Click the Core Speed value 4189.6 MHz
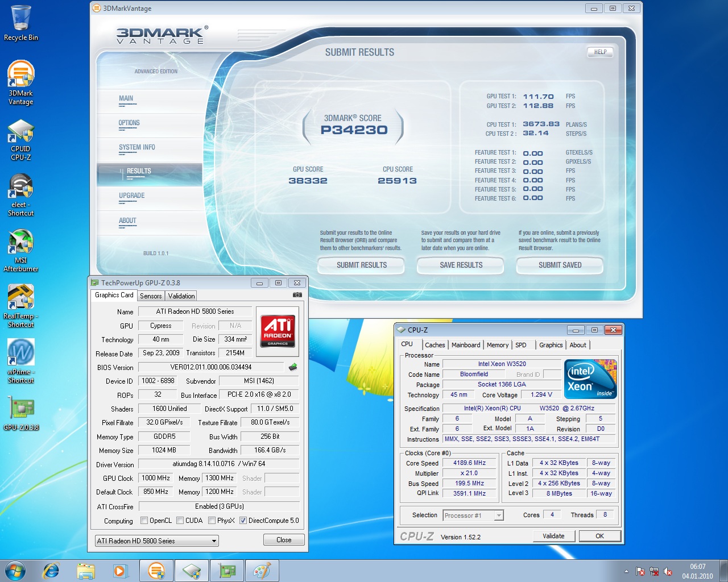The height and width of the screenshot is (582, 728). coord(469,463)
